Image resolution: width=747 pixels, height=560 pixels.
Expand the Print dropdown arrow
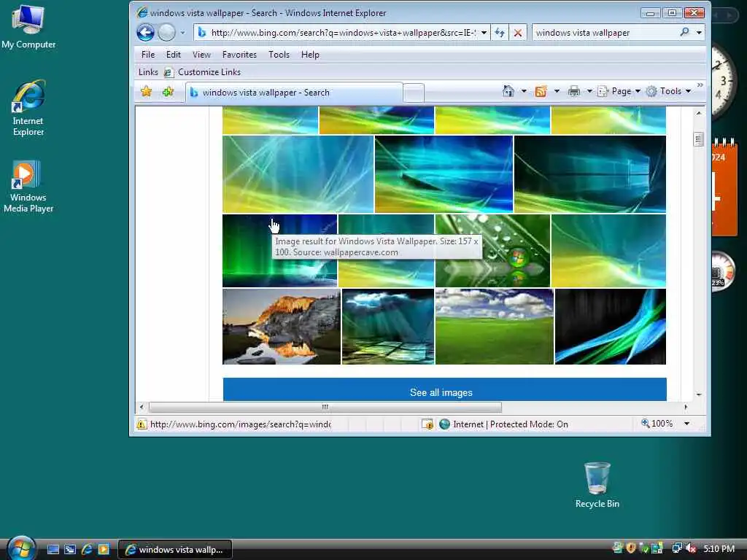pyautogui.click(x=589, y=91)
